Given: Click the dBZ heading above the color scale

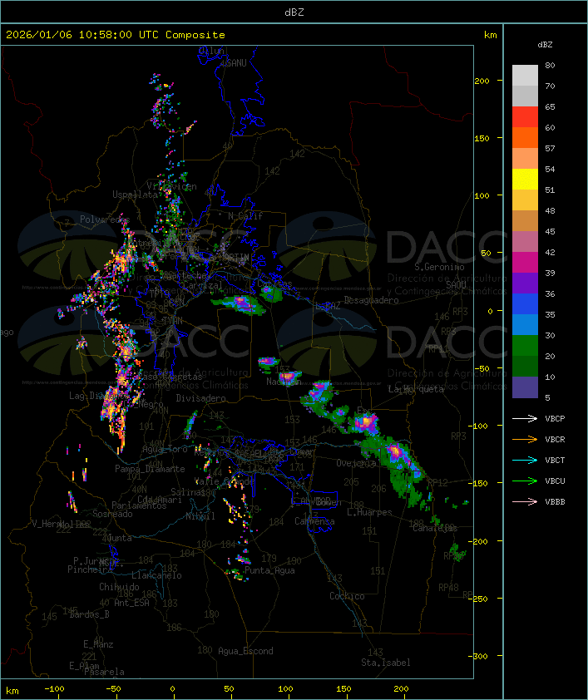Looking at the screenshot, I should [545, 45].
